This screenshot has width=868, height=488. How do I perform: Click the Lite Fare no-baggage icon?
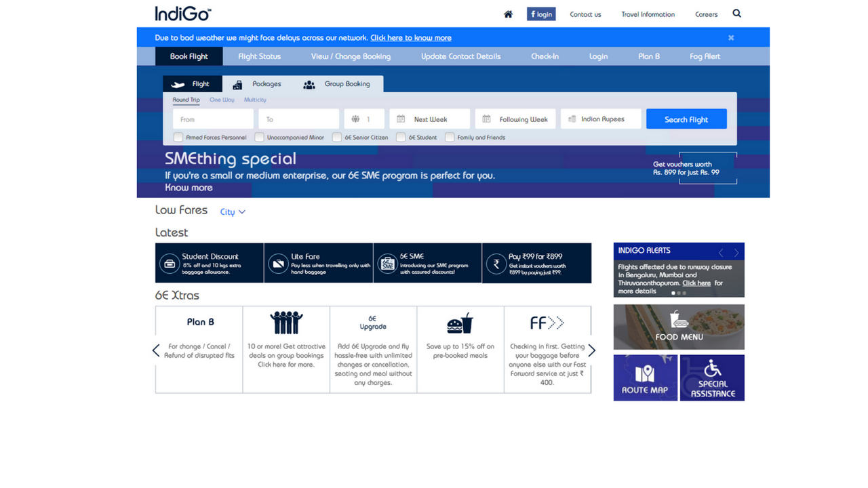pyautogui.click(x=278, y=263)
